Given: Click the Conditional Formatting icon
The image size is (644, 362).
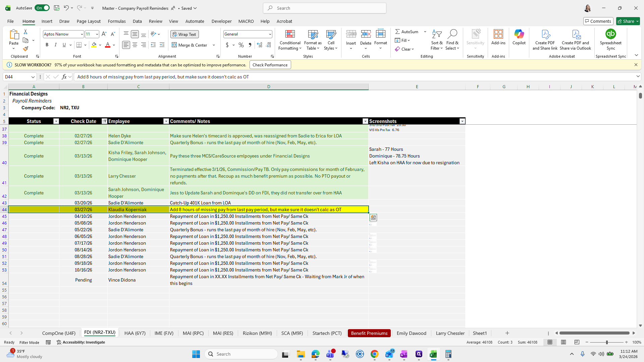Looking at the screenshot, I should 290,34.
